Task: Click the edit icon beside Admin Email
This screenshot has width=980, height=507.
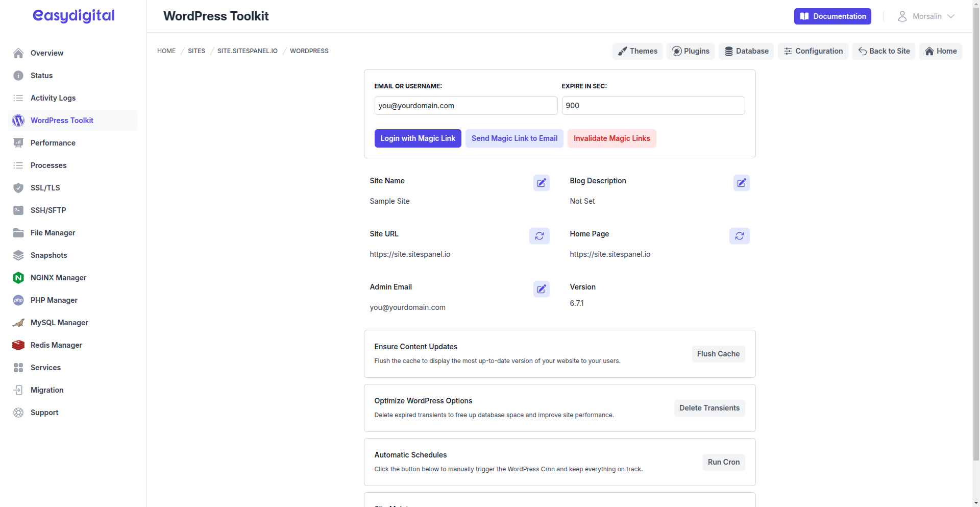Action: tap(541, 289)
